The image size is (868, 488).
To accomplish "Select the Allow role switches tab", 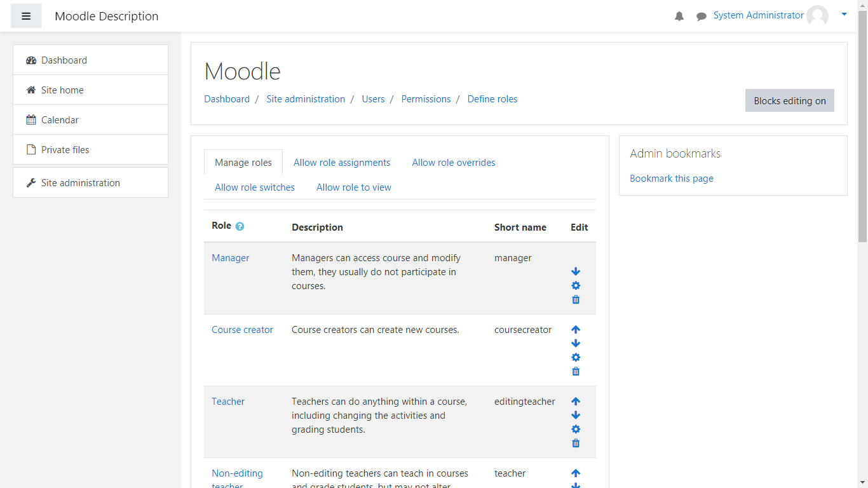I will coord(255,187).
